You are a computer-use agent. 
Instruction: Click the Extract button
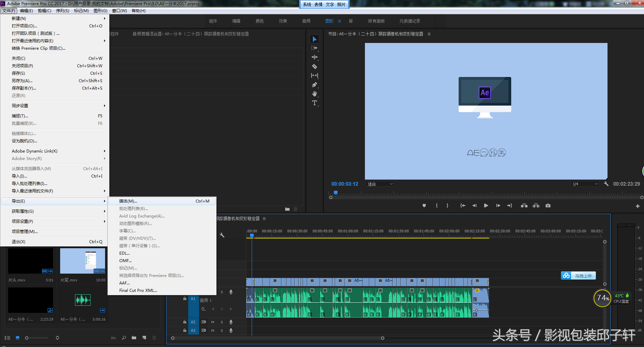point(536,206)
